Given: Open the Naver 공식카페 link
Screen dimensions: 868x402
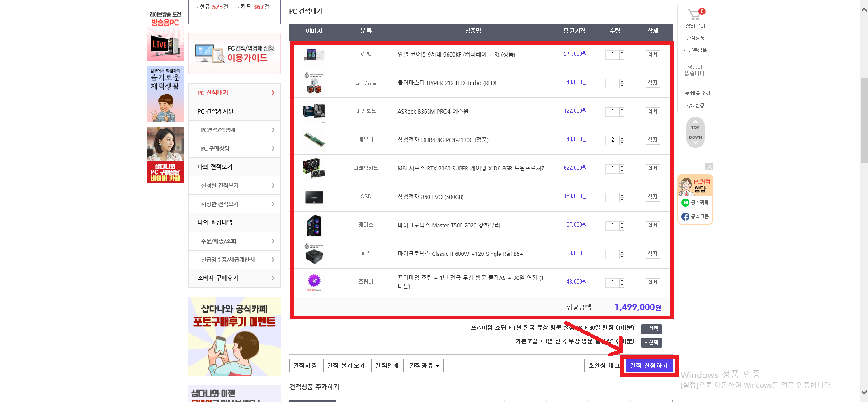Looking at the screenshot, I should tap(695, 203).
